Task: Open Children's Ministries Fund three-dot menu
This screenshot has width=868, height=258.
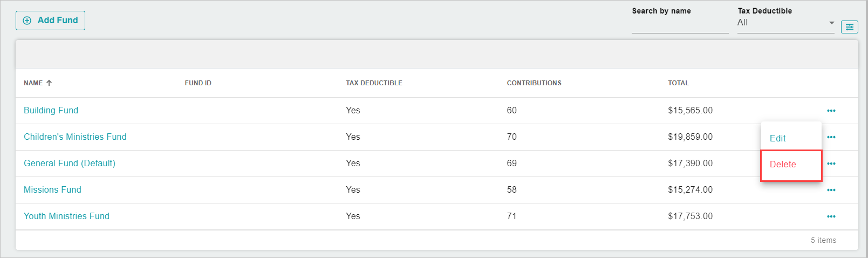Action: pos(831,137)
